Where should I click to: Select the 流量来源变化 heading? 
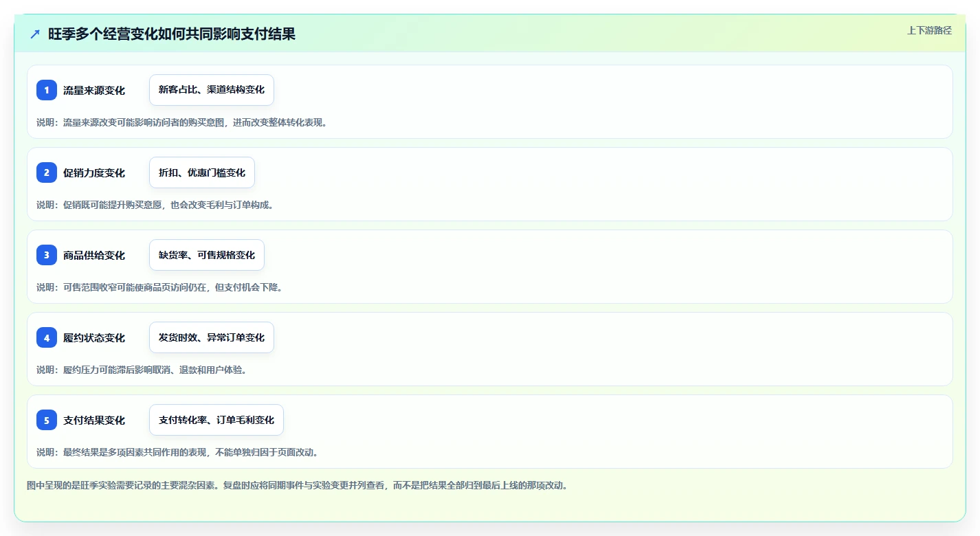click(x=94, y=90)
